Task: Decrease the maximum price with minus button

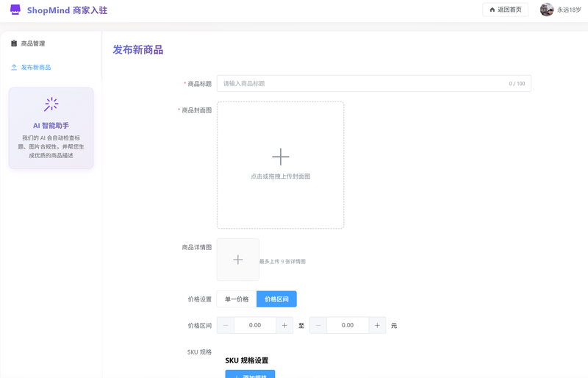Action: point(318,325)
